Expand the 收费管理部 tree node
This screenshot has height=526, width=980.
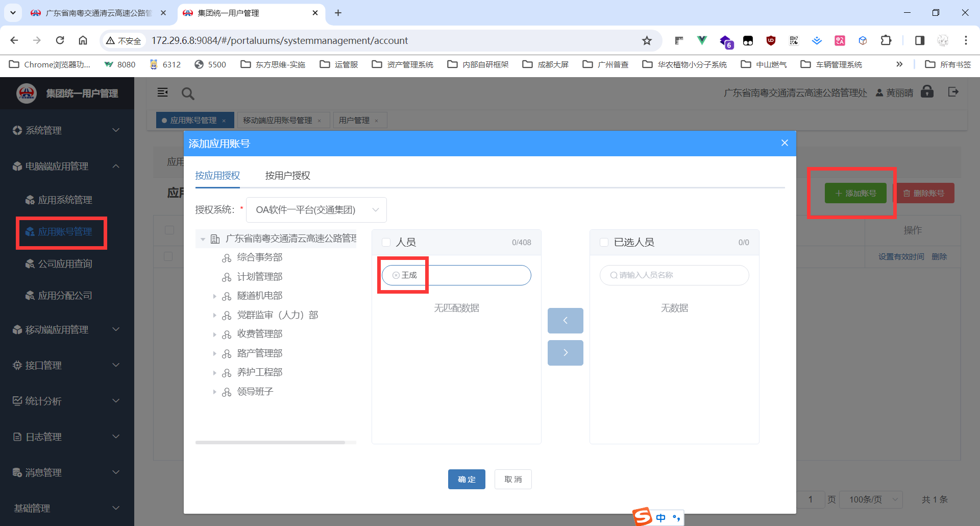click(214, 334)
